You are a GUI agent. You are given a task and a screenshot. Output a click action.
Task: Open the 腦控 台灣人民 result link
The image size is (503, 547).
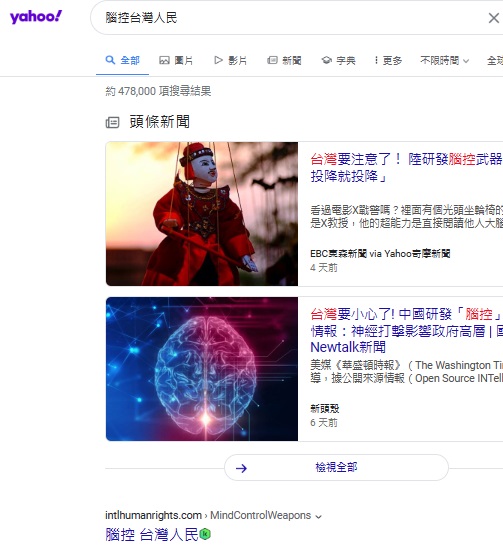pyautogui.click(x=152, y=534)
